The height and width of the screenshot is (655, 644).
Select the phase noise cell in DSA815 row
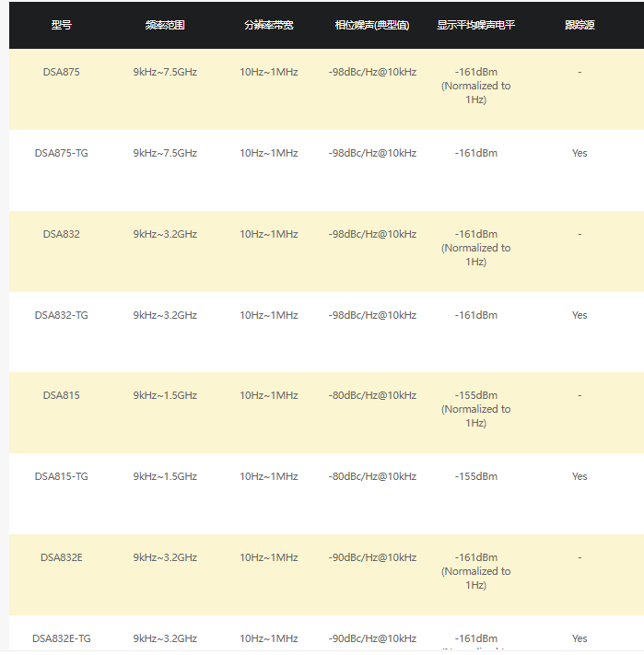click(372, 395)
